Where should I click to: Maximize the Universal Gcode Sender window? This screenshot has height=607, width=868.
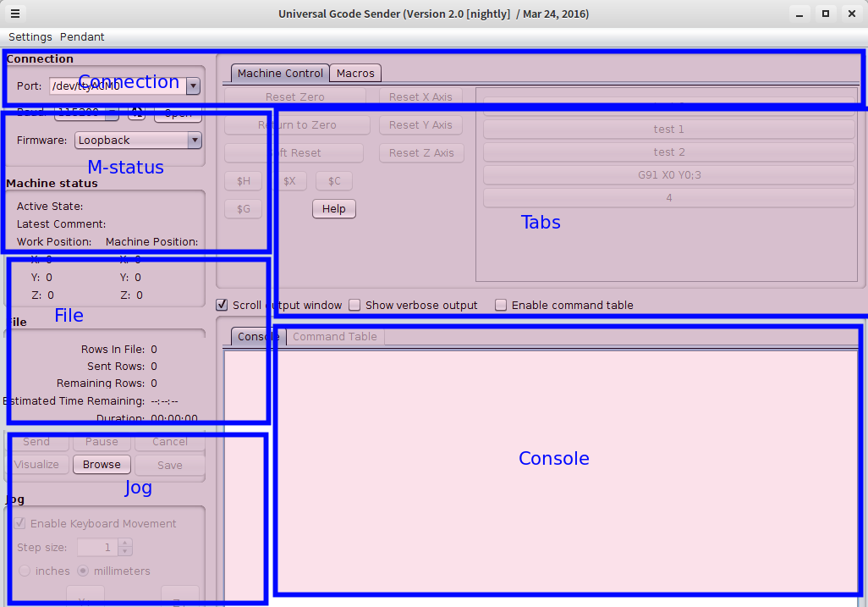[826, 14]
